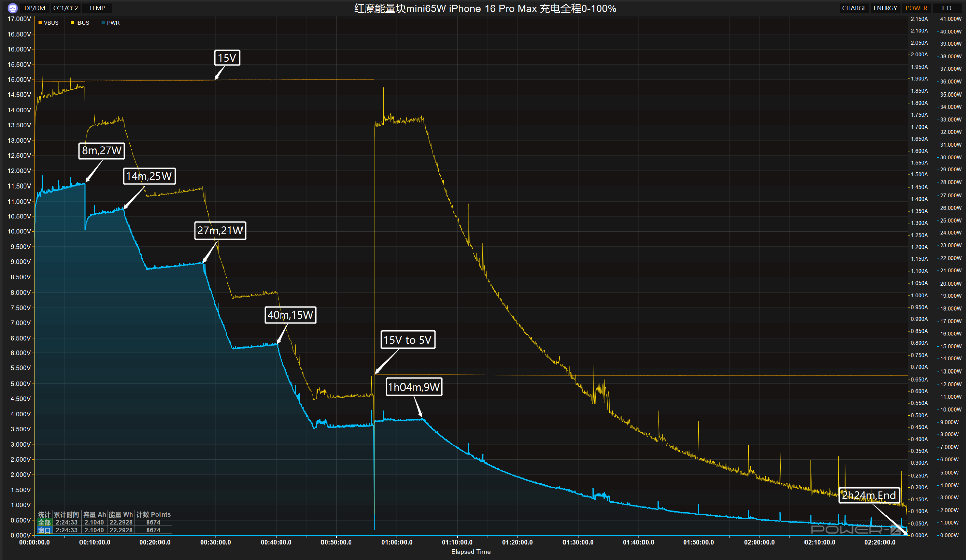Click the 00:30:00.0 time axis tick

[215, 542]
